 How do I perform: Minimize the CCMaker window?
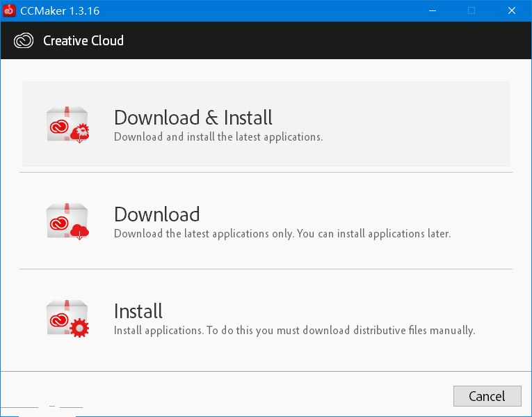point(433,11)
